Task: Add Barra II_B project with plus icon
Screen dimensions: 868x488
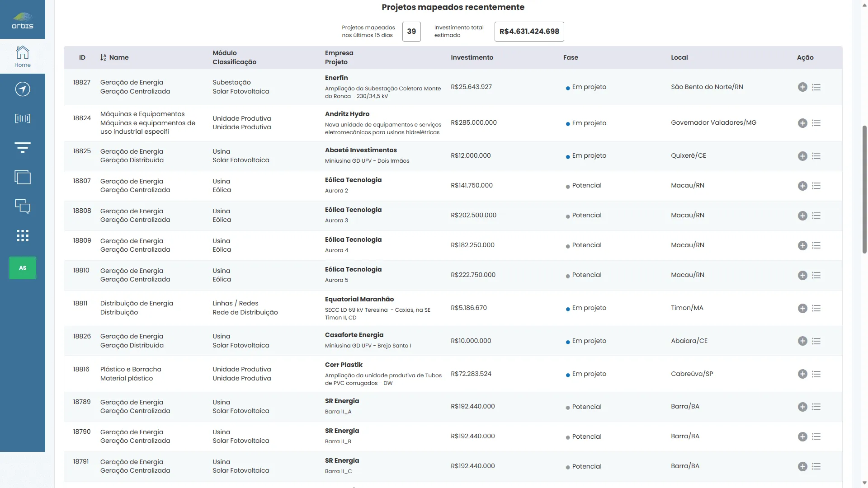Action: point(802,436)
